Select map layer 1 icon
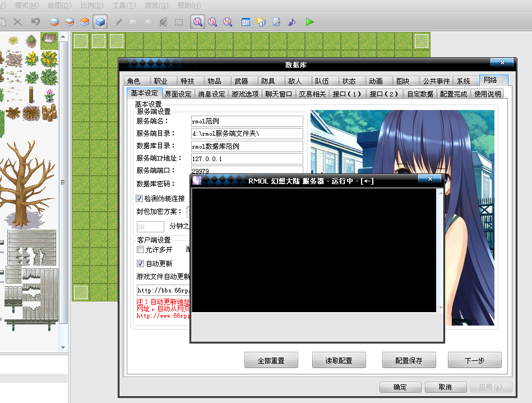 [x=54, y=22]
